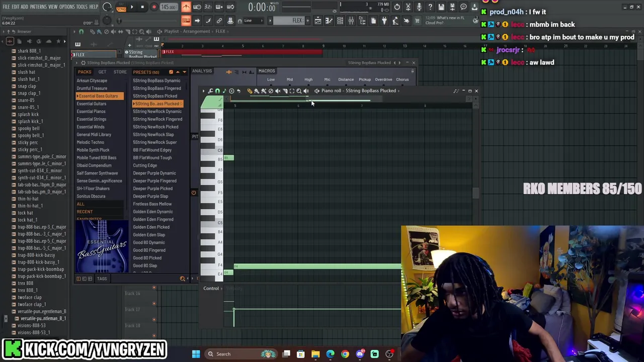This screenshot has width=644, height=362.
Task: Select Golden Eden Slap preset
Action: [x=149, y=235]
